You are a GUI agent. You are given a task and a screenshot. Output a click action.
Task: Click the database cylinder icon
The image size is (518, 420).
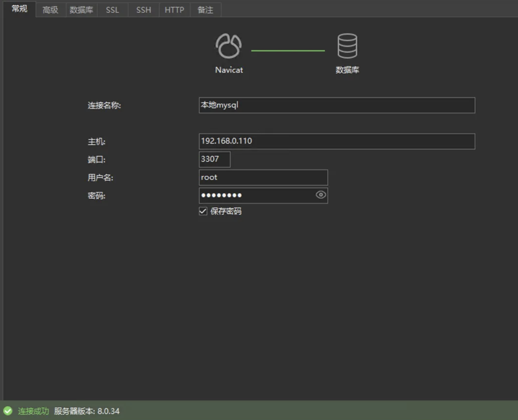tap(347, 46)
